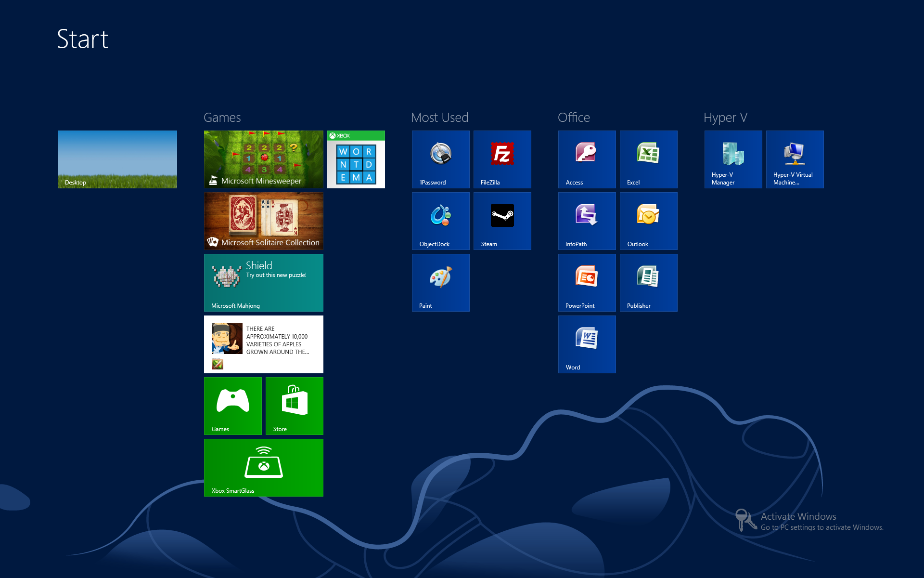Viewport: 924px width, 578px height.
Task: Open the InfoPath tile
Action: 587,221
